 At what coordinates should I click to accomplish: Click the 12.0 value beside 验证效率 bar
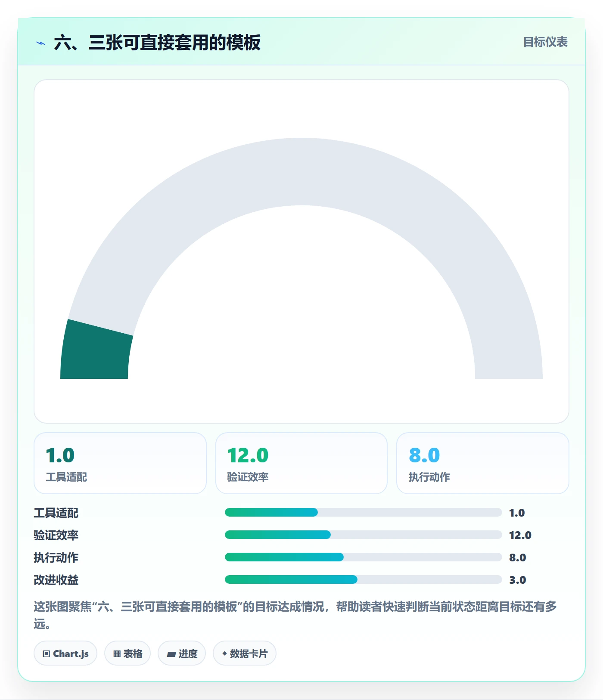520,535
